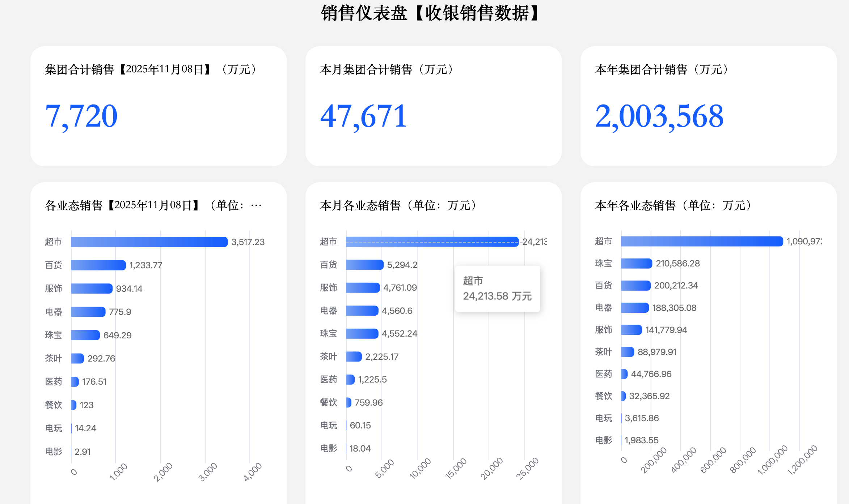Click the monthly 茶叶 bar showing 2,225.17

354,356
